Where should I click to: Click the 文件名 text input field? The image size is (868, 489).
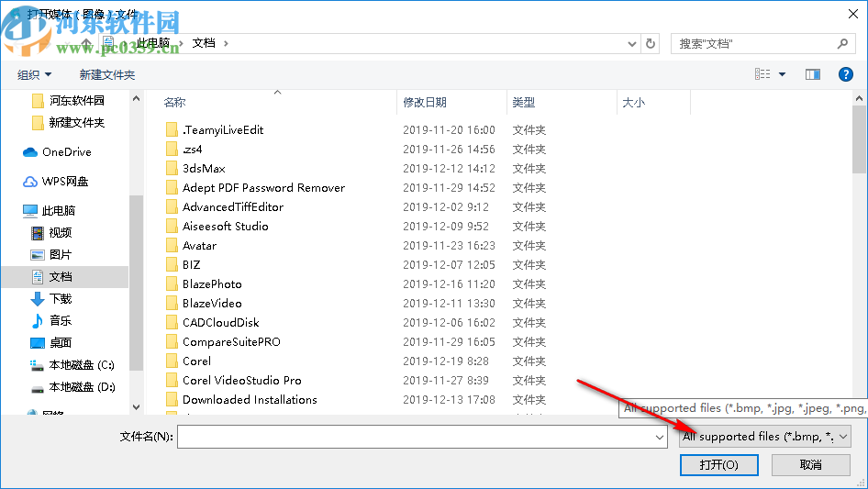click(x=416, y=437)
